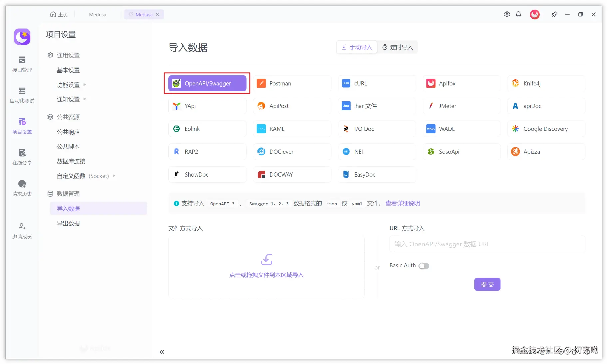Pick the Eolink import option
The image size is (608, 364).
(x=207, y=129)
